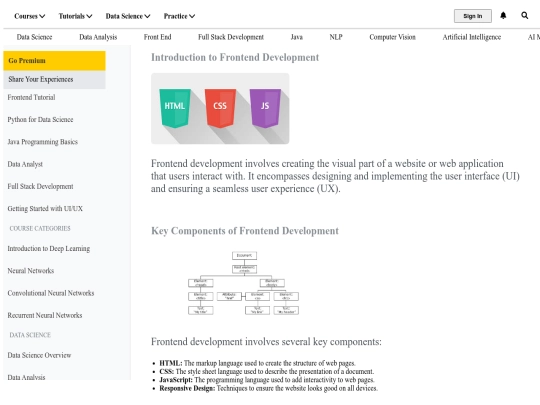This screenshot has height=405, width=540.
Task: Click the JS shield icon
Action: coord(265,108)
